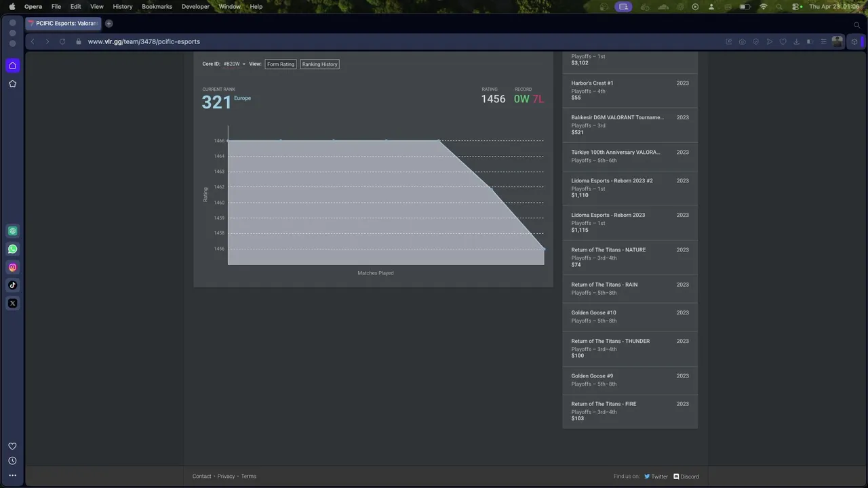Open macOS Control Center icon
This screenshot has width=868, height=488.
(796, 6)
